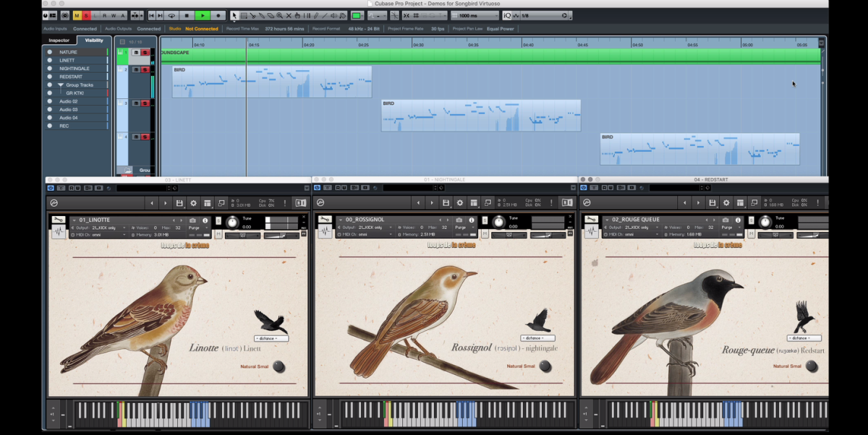
Task: Open Purge menu of 00_ROSSIGNOL instrument
Action: [x=464, y=228]
